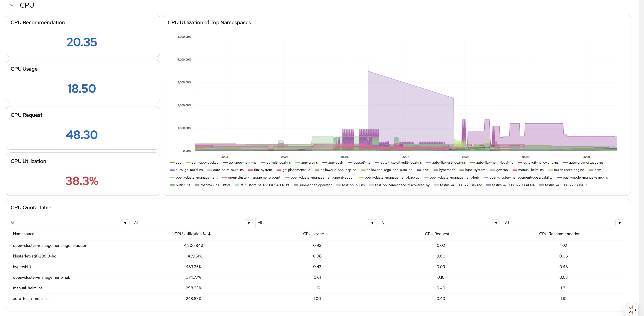This screenshot has height=316, width=644.
Task: Toggle auto-helm-multi-ns legend entry
Action: tap(225, 170)
